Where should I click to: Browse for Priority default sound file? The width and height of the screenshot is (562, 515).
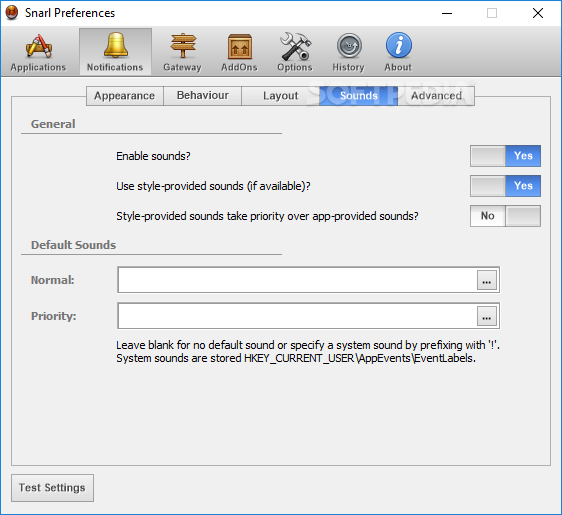click(x=487, y=316)
